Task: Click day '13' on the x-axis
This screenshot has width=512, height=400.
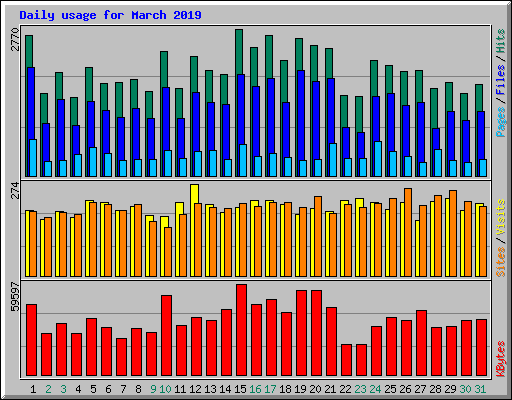Action: [x=210, y=389]
